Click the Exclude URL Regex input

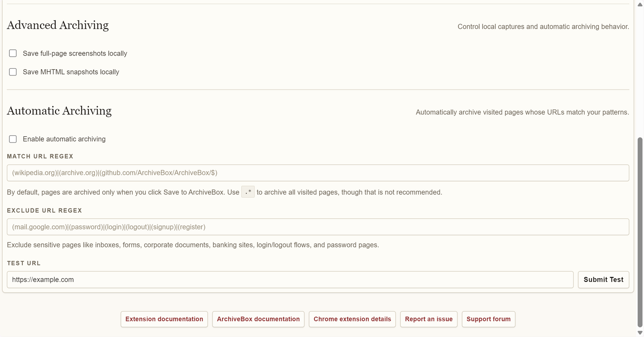318,227
